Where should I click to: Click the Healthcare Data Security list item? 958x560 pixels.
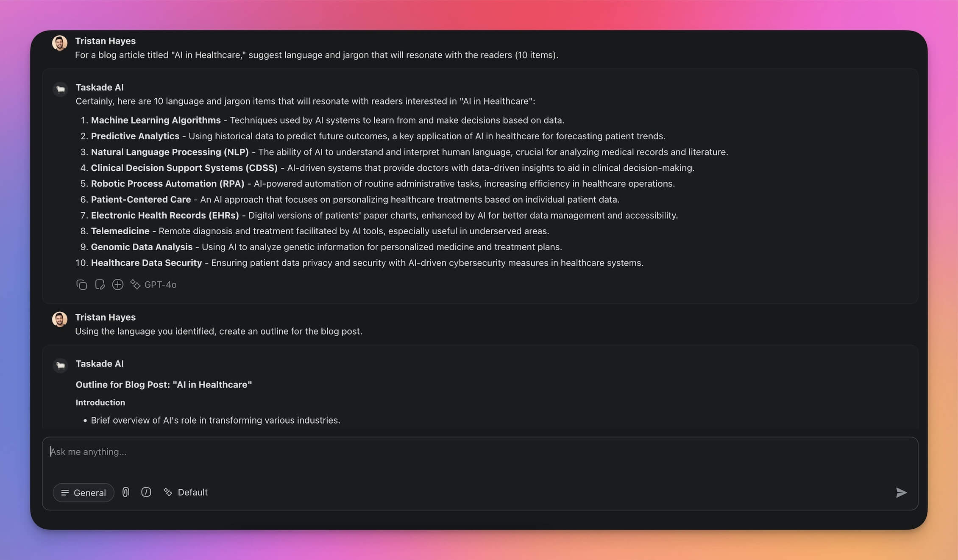tap(146, 263)
